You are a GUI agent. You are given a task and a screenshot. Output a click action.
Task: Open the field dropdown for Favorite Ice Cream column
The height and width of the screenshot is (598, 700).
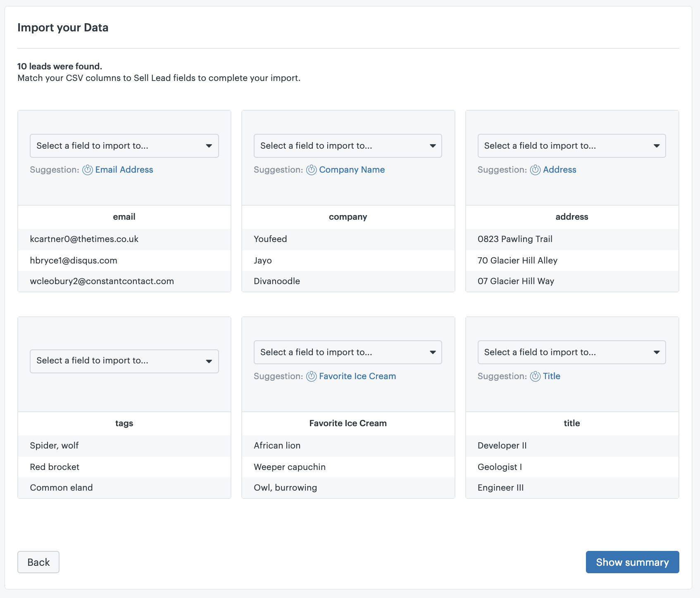pyautogui.click(x=348, y=352)
